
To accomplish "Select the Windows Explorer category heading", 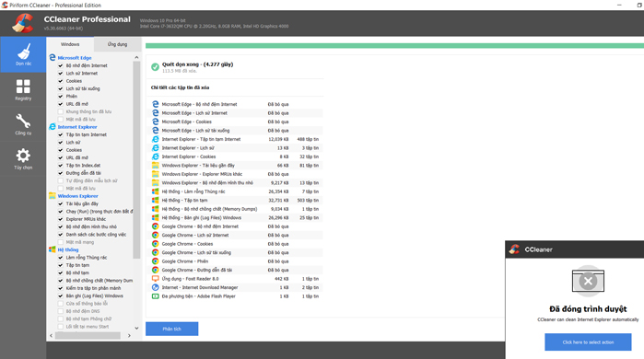I will pyautogui.click(x=77, y=196).
